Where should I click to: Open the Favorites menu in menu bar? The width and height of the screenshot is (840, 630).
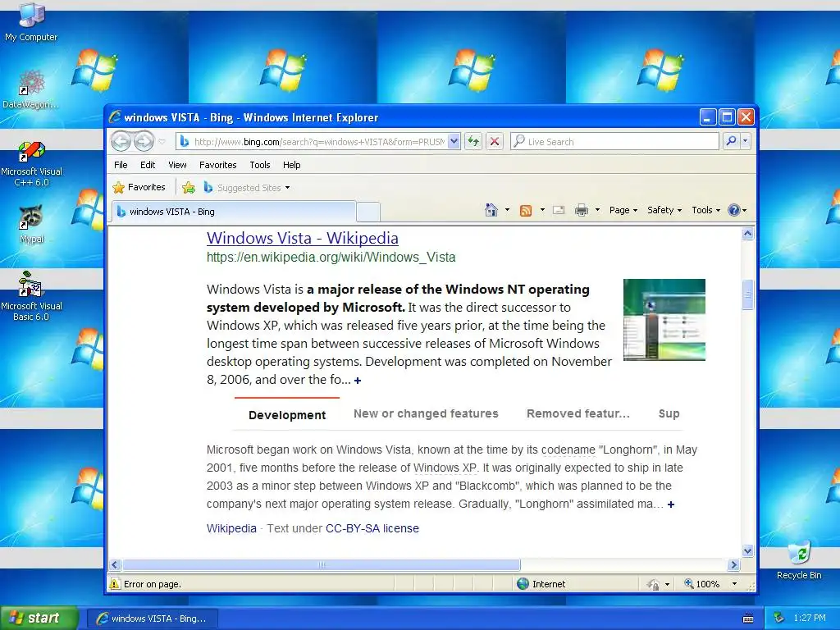coord(217,165)
